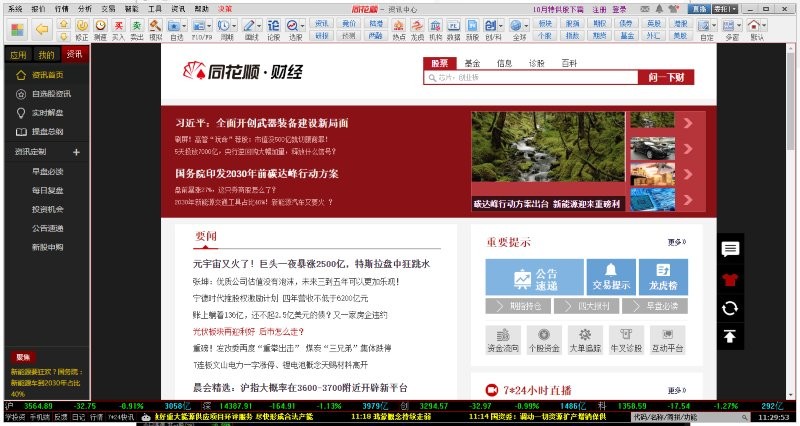The width and height of the screenshot is (800, 426).
Task: Click the forest stream banner image
Action: (548, 147)
